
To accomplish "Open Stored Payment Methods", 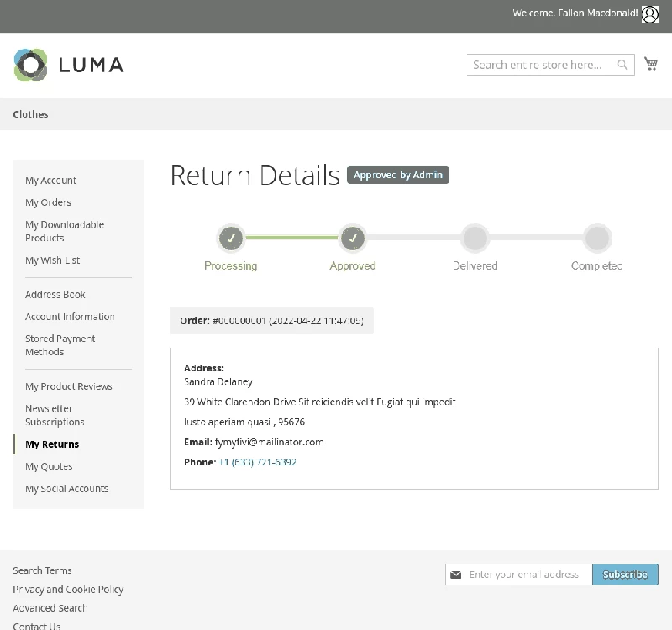I will pyautogui.click(x=60, y=345).
